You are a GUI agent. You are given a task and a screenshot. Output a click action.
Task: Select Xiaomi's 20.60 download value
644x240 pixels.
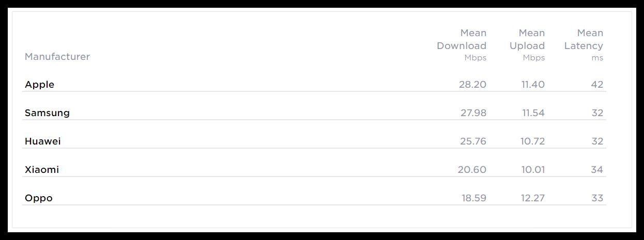[472, 170]
